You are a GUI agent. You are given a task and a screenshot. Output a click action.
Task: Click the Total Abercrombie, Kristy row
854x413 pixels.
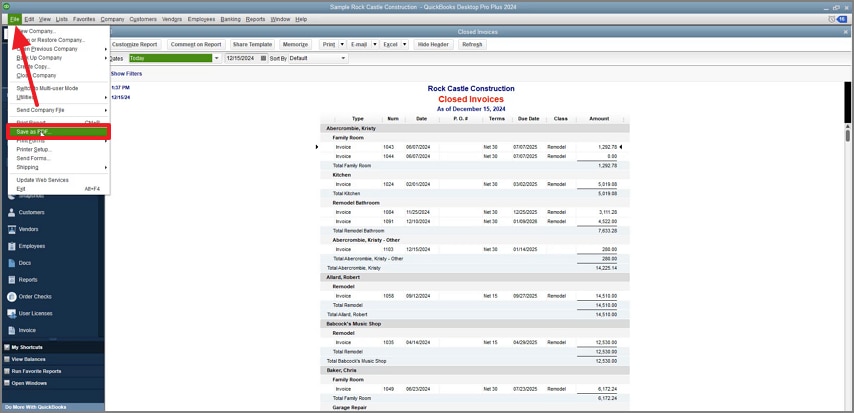click(x=474, y=268)
